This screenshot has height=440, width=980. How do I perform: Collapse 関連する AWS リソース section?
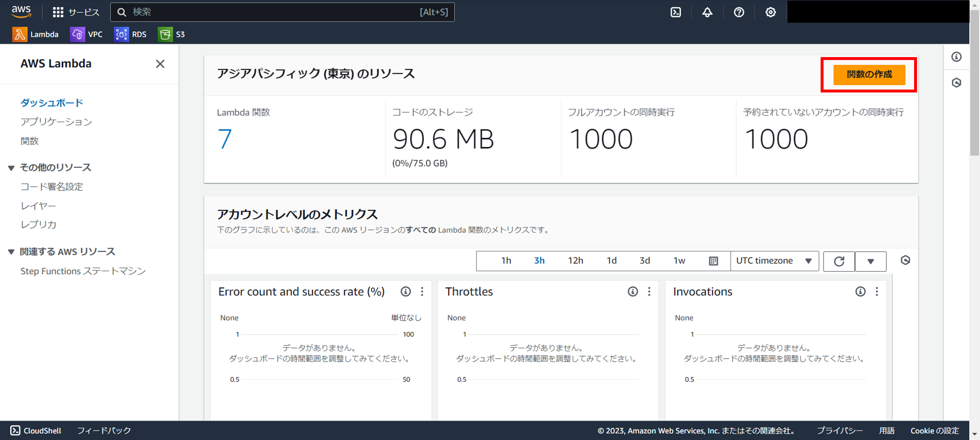[x=11, y=252]
